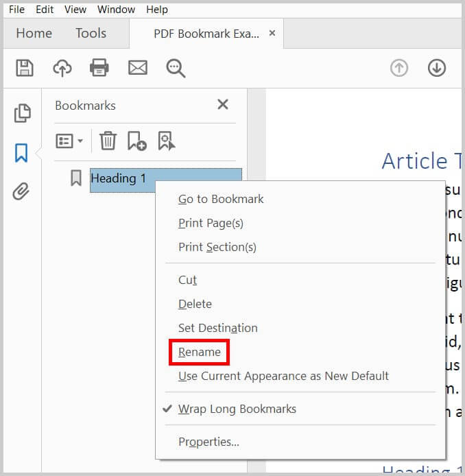This screenshot has height=476, width=465.
Task: Click the magnifier search icon
Action: click(176, 68)
